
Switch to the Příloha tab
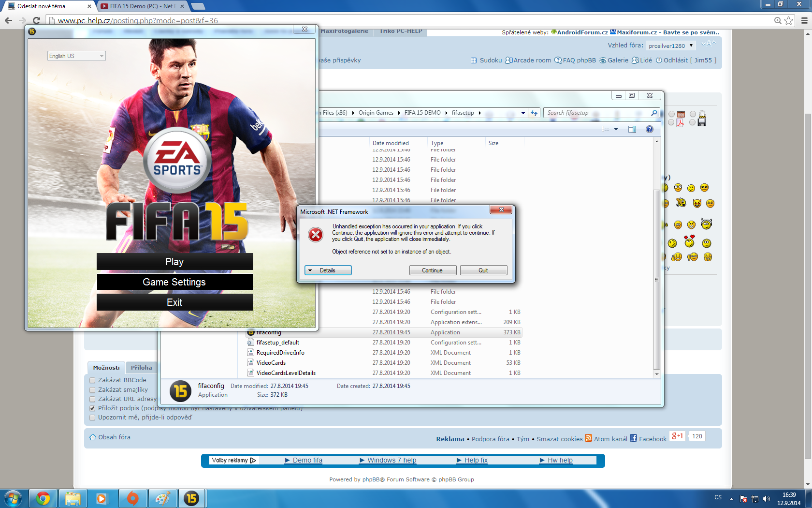(142, 368)
